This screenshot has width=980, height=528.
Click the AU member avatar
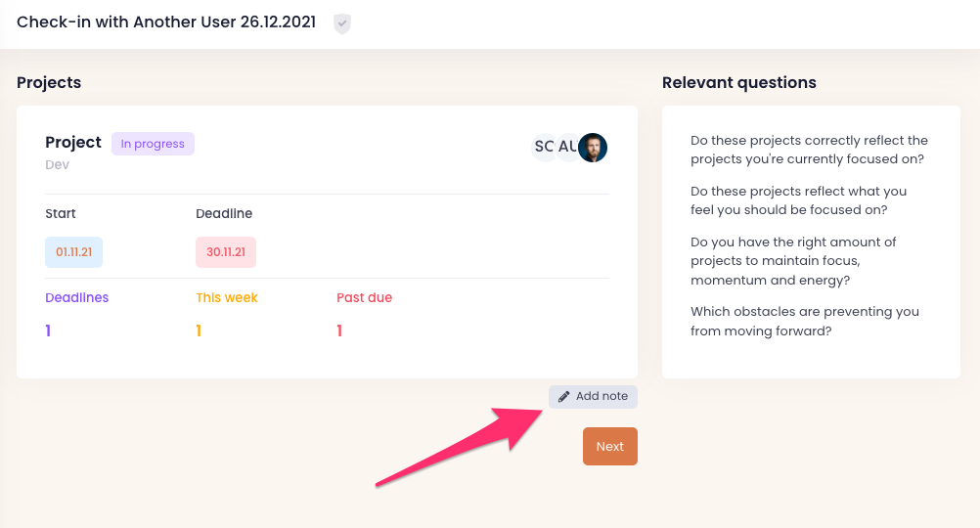pyautogui.click(x=566, y=147)
